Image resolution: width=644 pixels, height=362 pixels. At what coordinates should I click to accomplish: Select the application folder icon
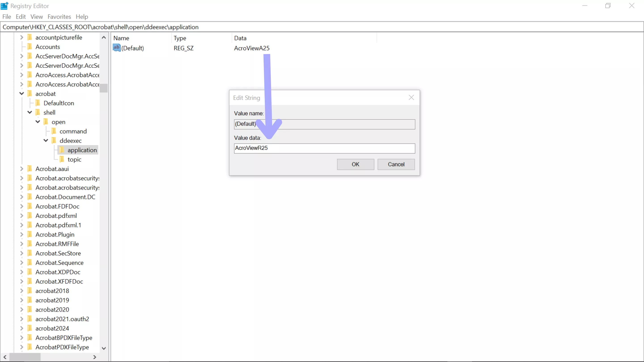62,150
